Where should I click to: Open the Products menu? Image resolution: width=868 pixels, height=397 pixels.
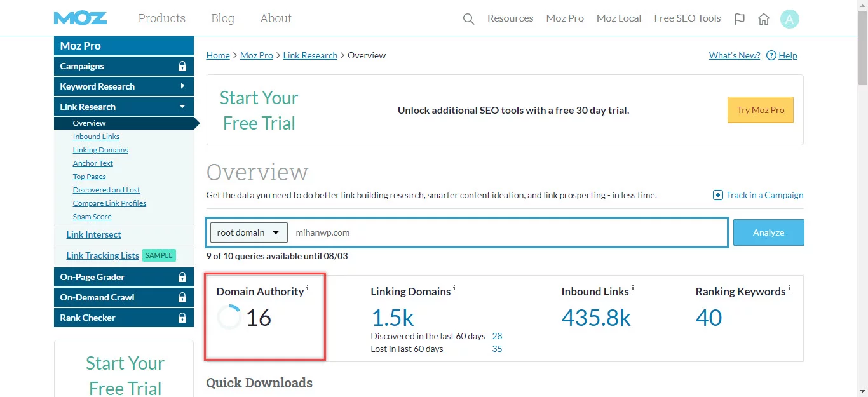pyautogui.click(x=161, y=18)
